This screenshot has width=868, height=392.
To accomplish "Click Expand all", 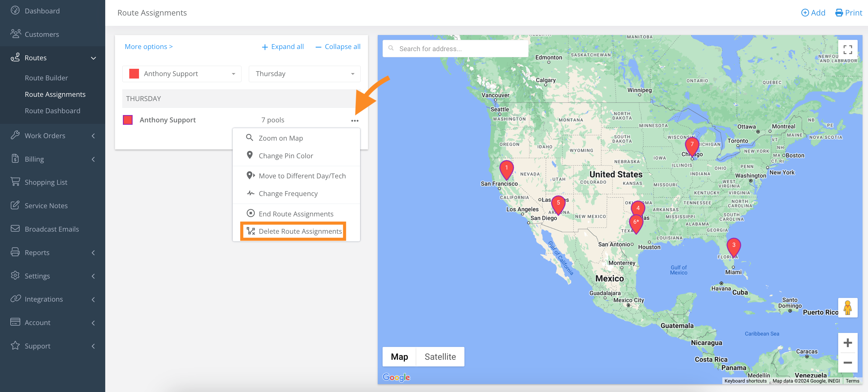I will [283, 47].
